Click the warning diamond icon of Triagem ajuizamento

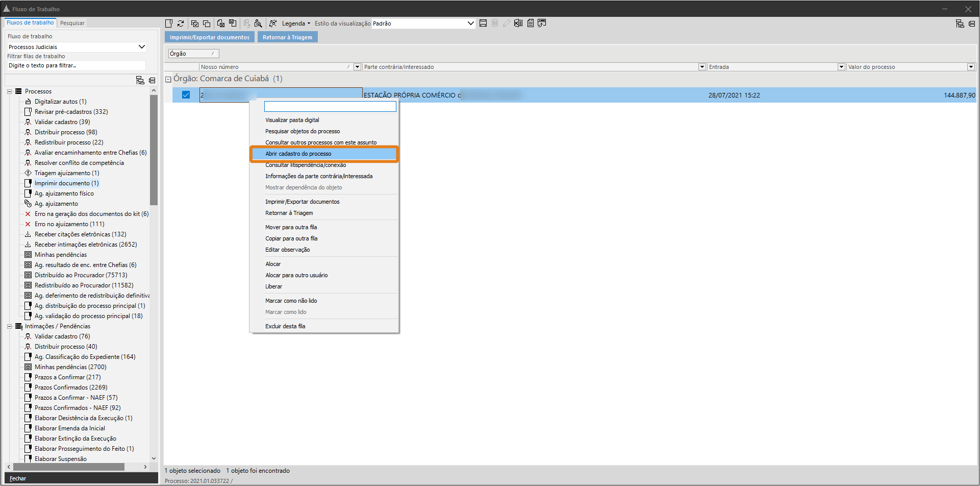(28, 173)
